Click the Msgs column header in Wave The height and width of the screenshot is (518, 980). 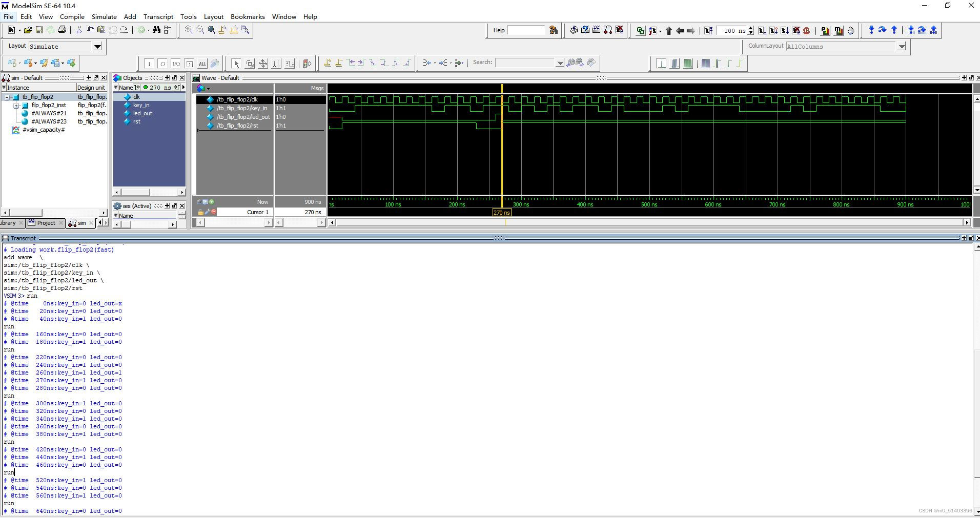pos(300,88)
